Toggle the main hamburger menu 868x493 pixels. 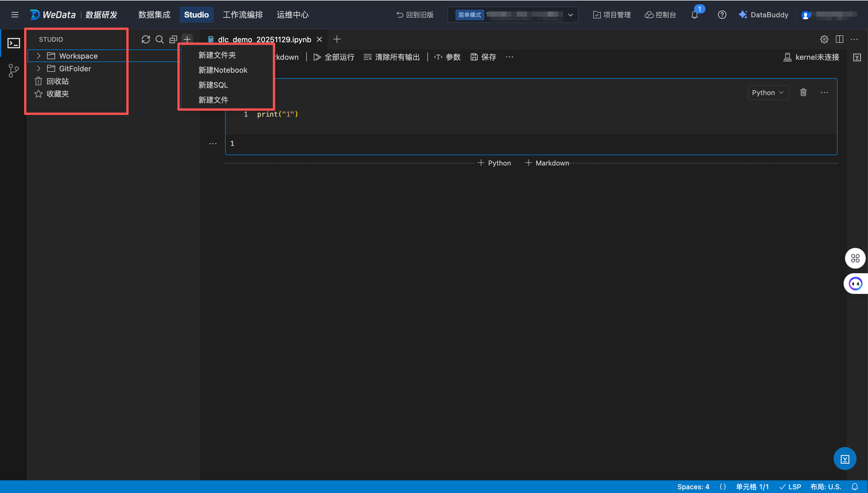[15, 15]
